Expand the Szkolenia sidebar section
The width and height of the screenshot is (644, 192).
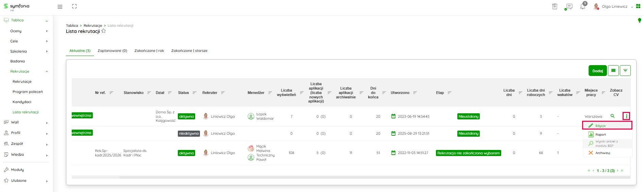47,52
